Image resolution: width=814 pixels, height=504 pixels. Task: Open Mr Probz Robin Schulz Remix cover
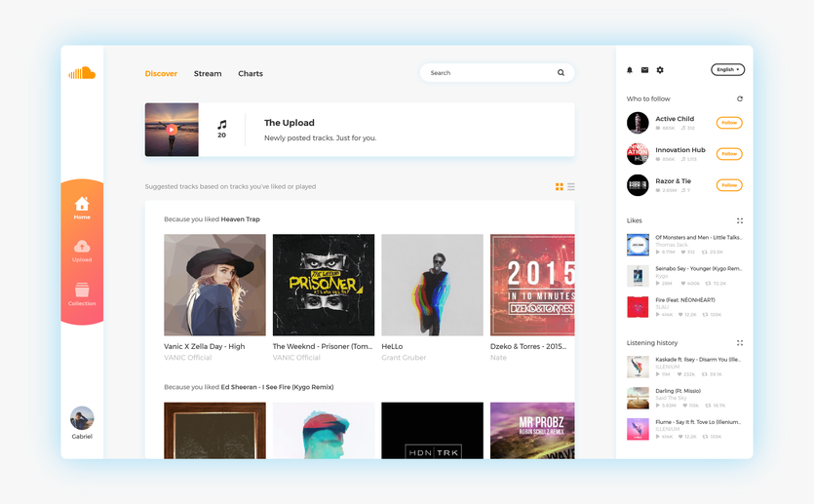(x=532, y=431)
